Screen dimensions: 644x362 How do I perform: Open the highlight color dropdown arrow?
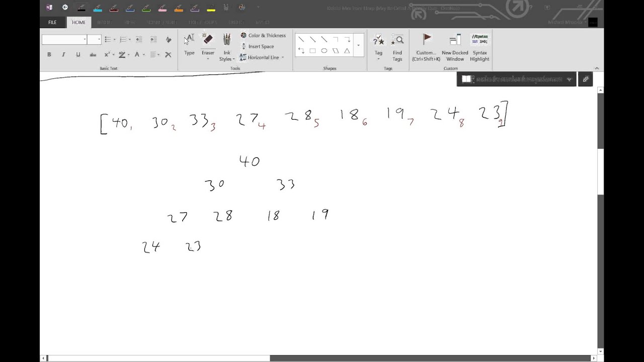point(129,55)
